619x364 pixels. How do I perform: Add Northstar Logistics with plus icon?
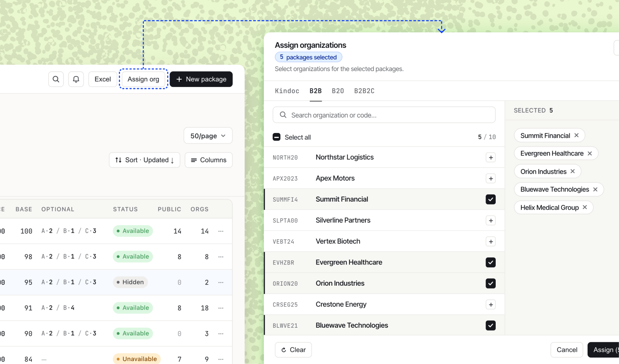tap(491, 158)
